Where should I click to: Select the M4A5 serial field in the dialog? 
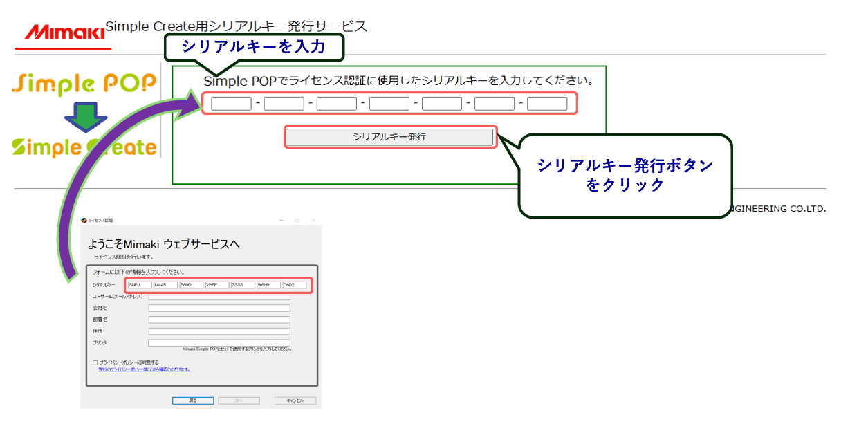click(x=165, y=285)
